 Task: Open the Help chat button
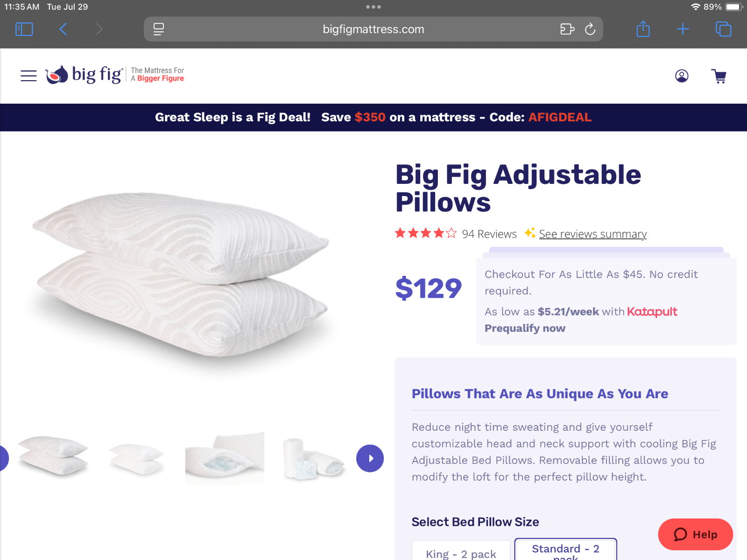pos(695,534)
